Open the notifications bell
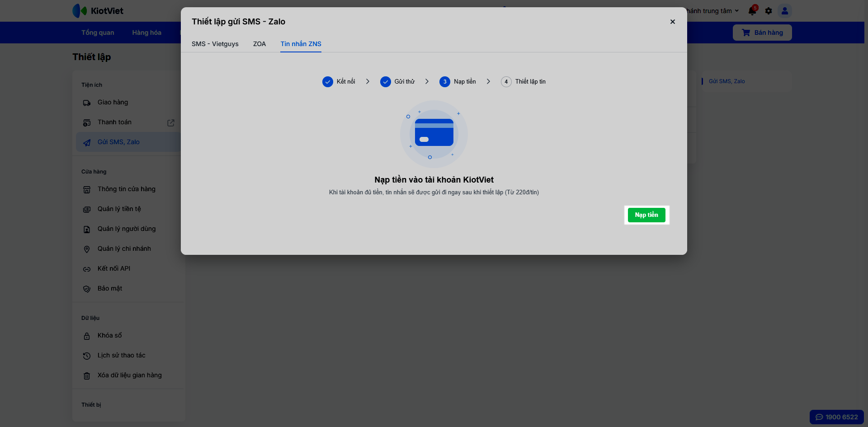Image resolution: width=868 pixels, height=427 pixels. click(752, 11)
